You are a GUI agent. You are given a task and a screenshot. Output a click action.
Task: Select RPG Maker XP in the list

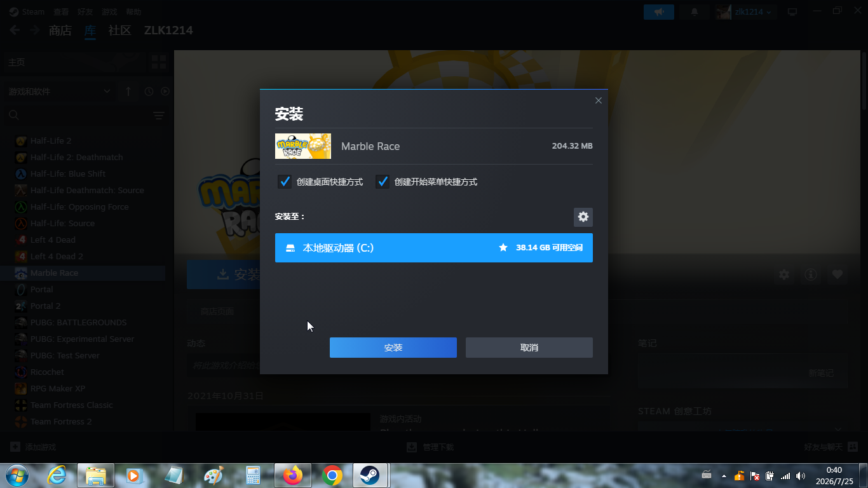(58, 388)
